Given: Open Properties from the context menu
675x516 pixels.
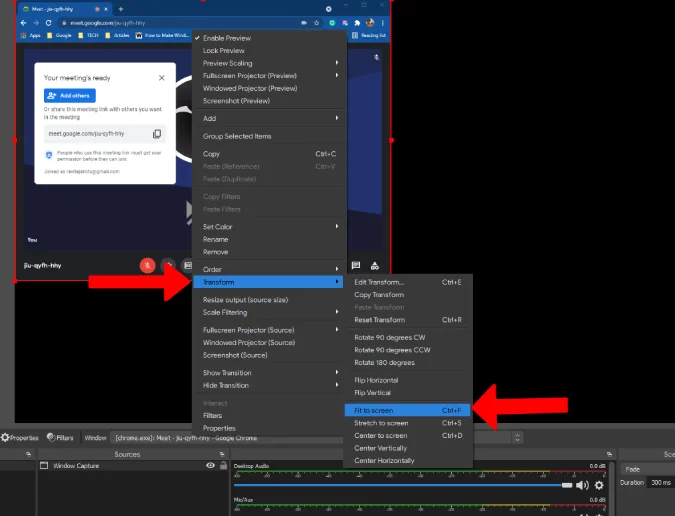Looking at the screenshot, I should click(x=268, y=428).
